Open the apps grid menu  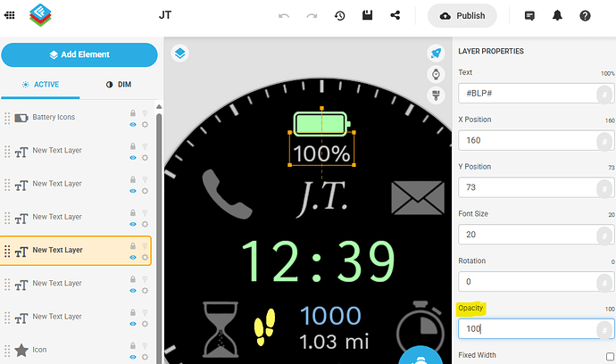coord(10,15)
